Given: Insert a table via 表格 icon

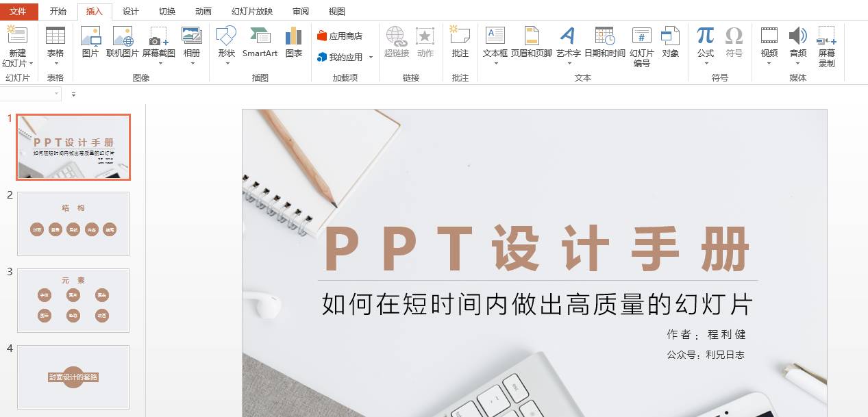Looking at the screenshot, I should (55, 36).
